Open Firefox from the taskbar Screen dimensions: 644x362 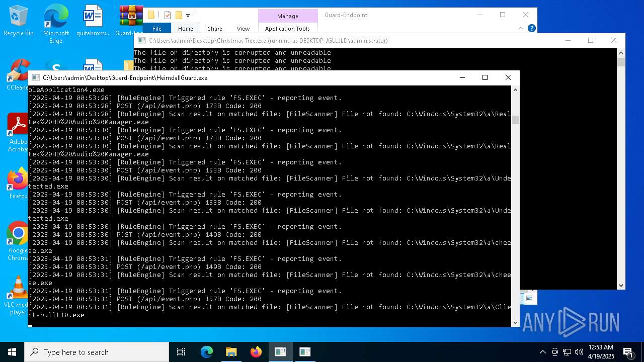(256, 352)
